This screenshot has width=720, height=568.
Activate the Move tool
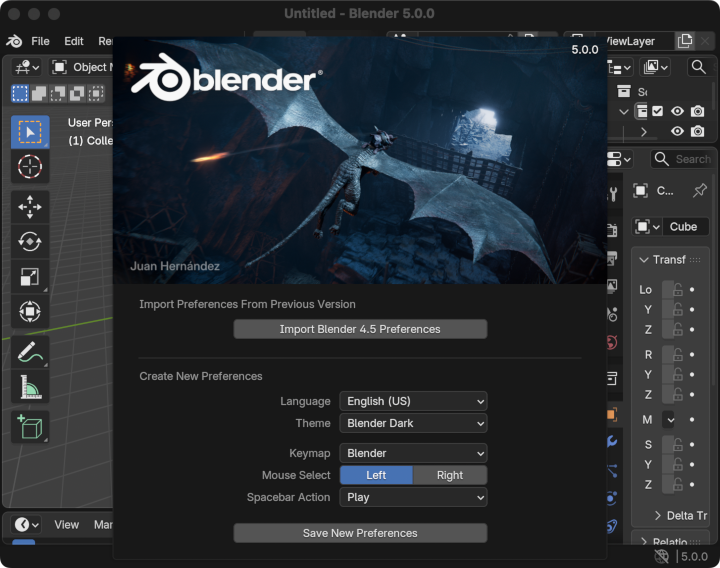[x=30, y=207]
